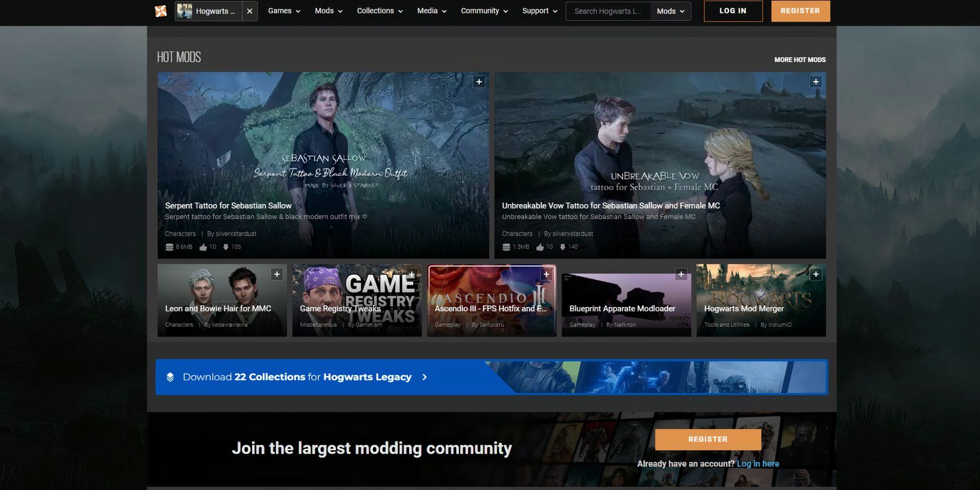Expand the search scope Mods dropdown
Screen dimensions: 980x490
pyautogui.click(x=670, y=11)
